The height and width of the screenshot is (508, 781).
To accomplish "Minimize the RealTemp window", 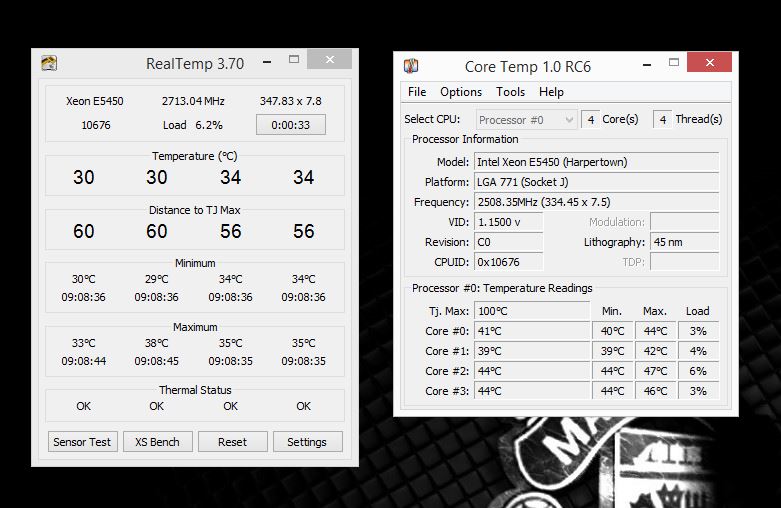I will (x=267, y=62).
